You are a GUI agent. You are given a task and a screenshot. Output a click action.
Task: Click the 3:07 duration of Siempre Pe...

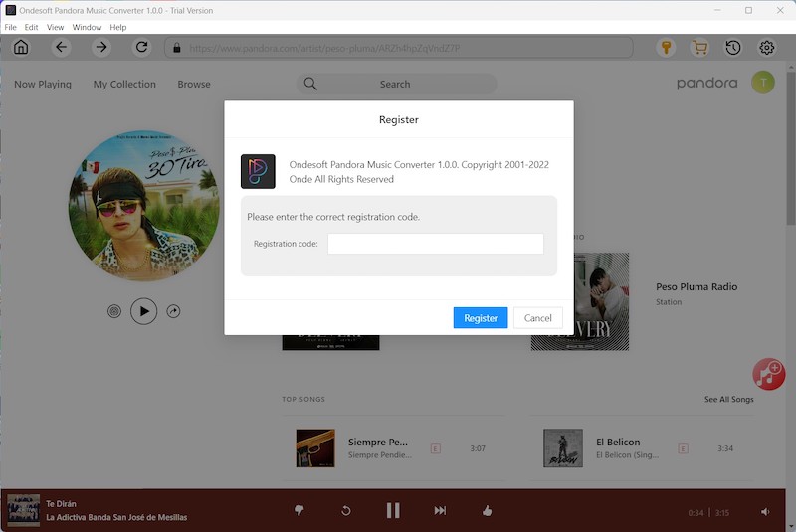[478, 448]
